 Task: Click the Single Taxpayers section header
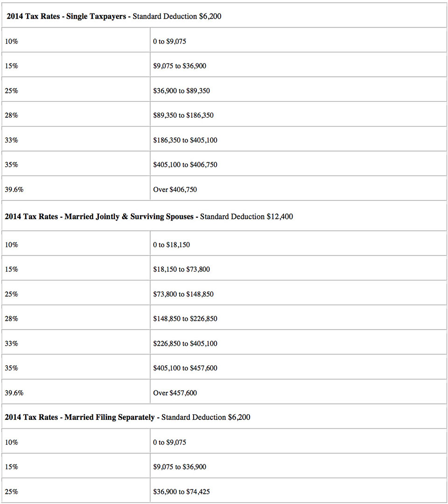tap(114, 16)
